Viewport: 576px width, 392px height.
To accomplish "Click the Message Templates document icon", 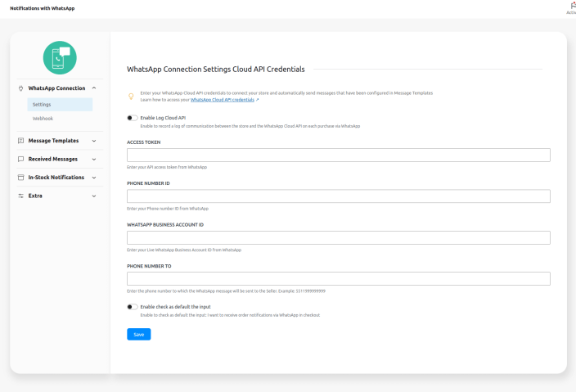I will click(x=20, y=141).
